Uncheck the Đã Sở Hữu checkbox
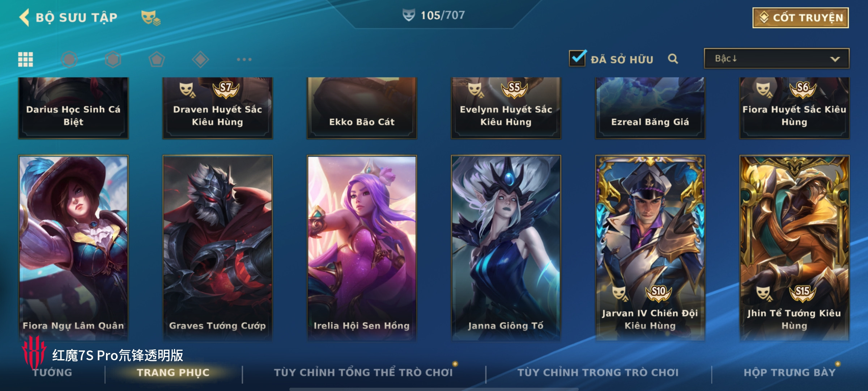The height and width of the screenshot is (391, 868). click(578, 58)
